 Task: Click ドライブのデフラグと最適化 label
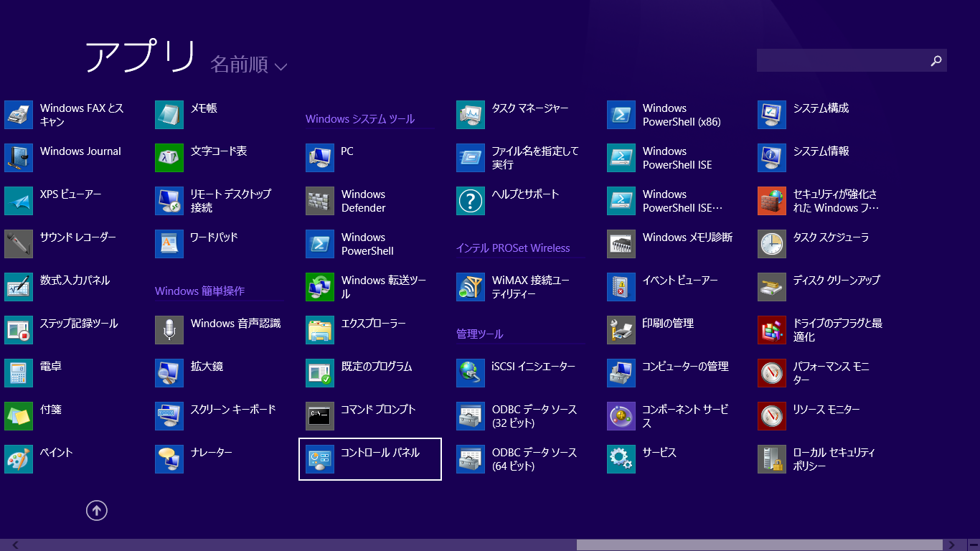tap(838, 330)
